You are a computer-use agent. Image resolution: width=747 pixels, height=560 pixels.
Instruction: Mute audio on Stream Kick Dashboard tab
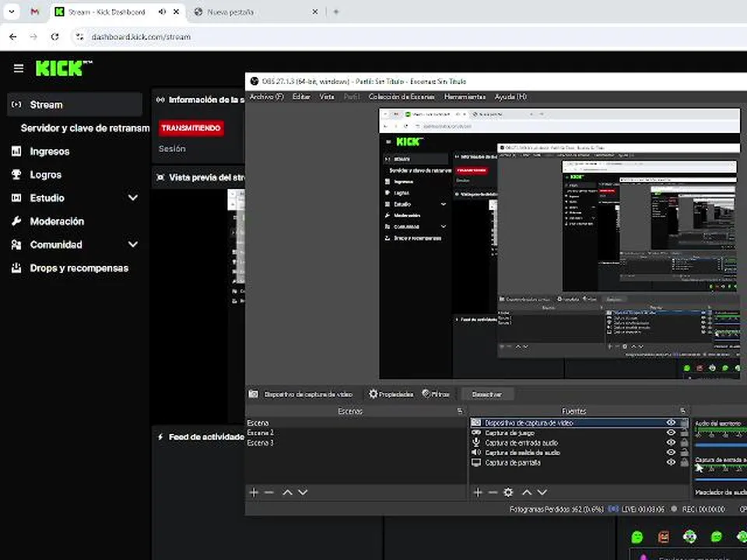[x=162, y=12]
